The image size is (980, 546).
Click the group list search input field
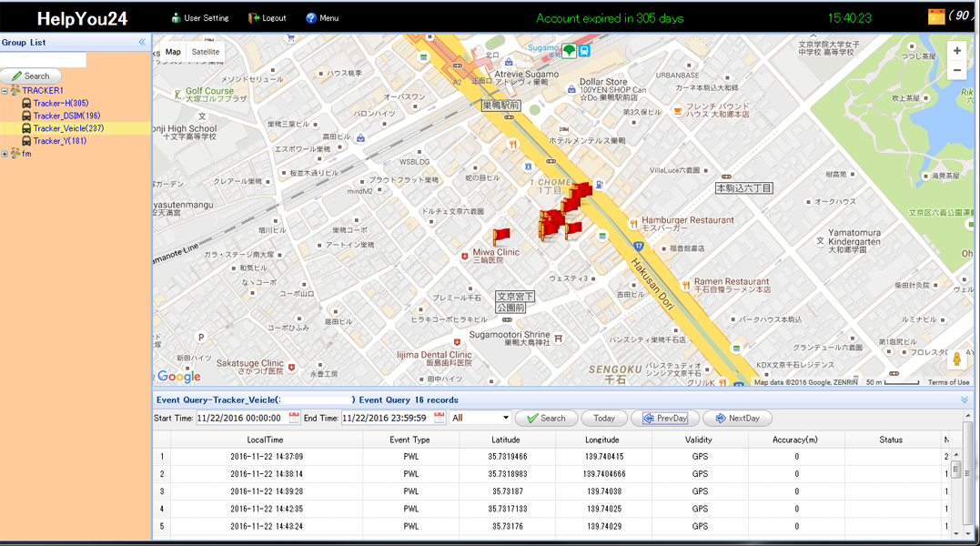(44, 60)
